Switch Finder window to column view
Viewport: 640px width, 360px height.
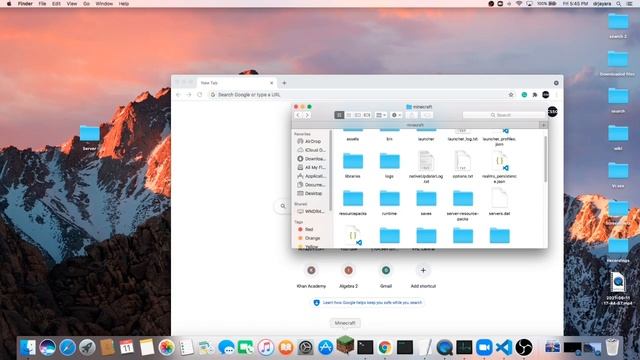tap(358, 115)
